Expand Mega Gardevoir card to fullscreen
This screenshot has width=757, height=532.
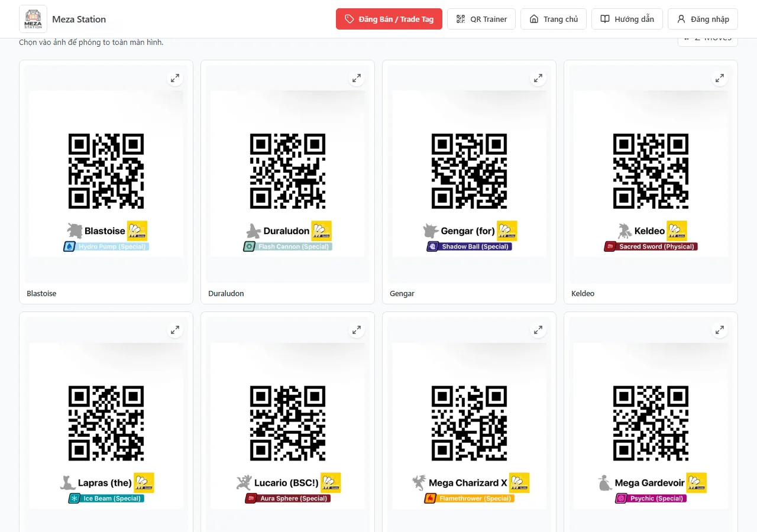pos(720,330)
